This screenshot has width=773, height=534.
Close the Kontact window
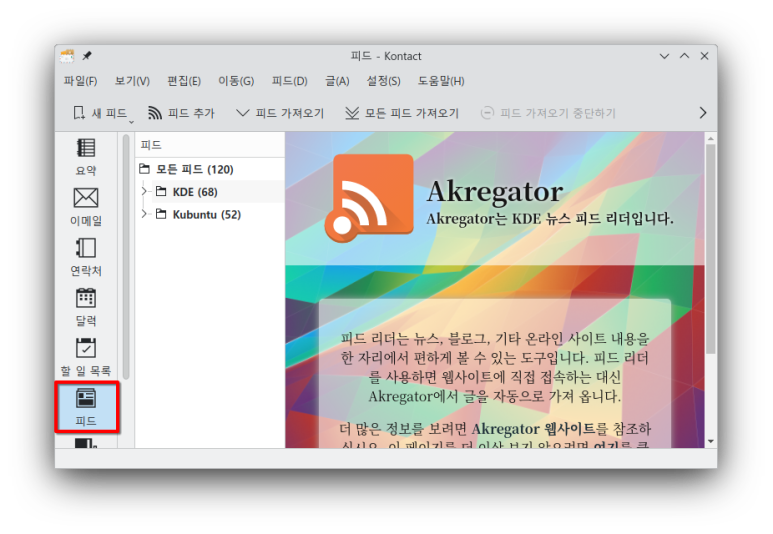(x=704, y=56)
